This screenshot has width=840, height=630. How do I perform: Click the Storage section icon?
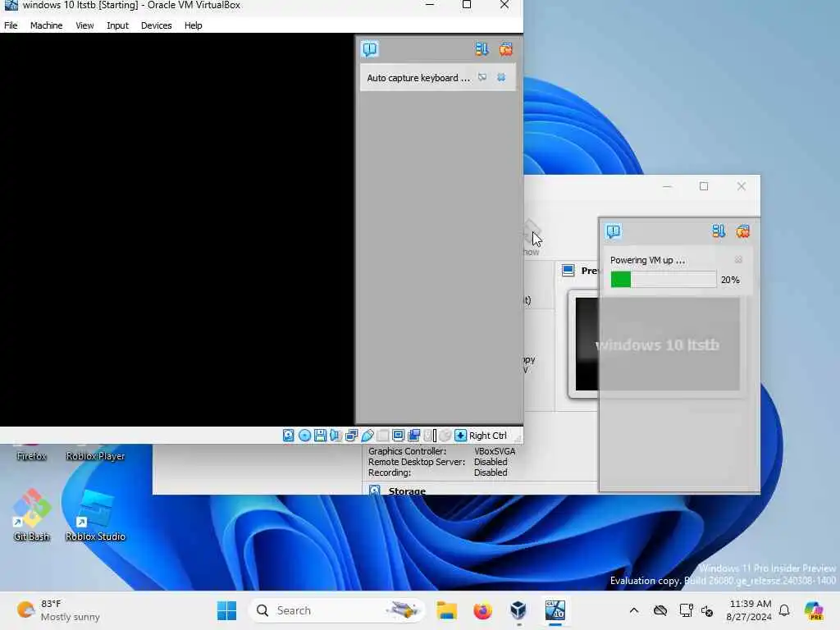(x=374, y=491)
